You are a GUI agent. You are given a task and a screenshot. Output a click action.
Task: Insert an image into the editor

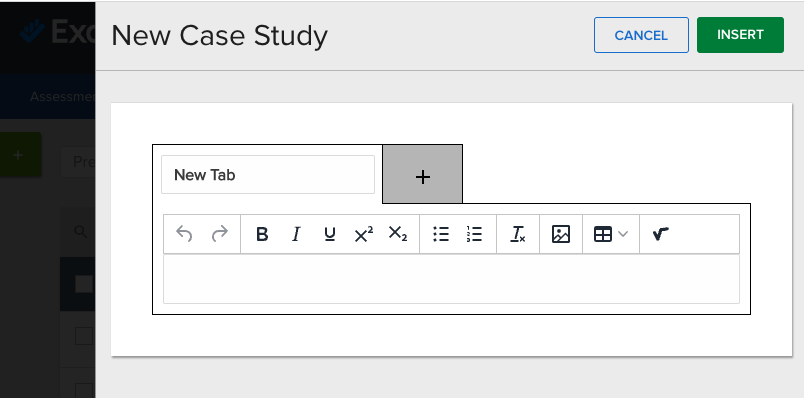tap(561, 234)
